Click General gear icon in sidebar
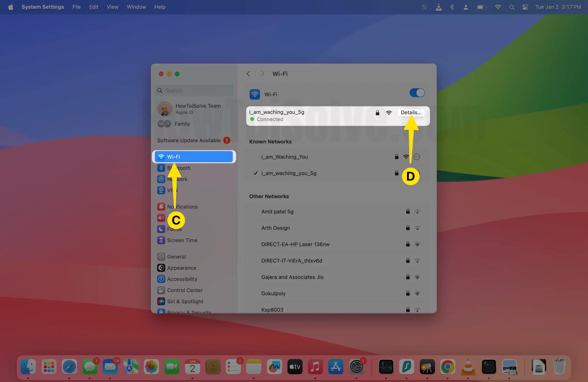588x382 pixels. [161, 257]
